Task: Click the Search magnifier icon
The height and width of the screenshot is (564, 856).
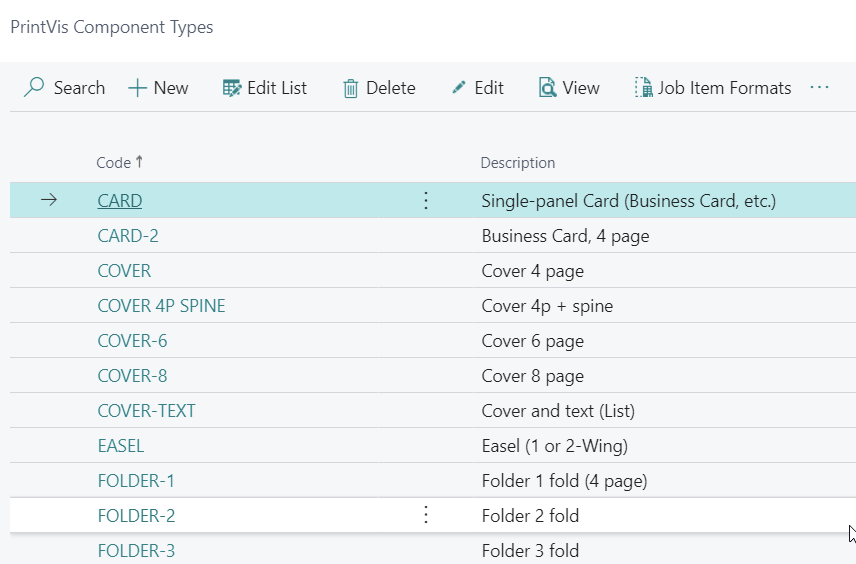Action: 34,87
